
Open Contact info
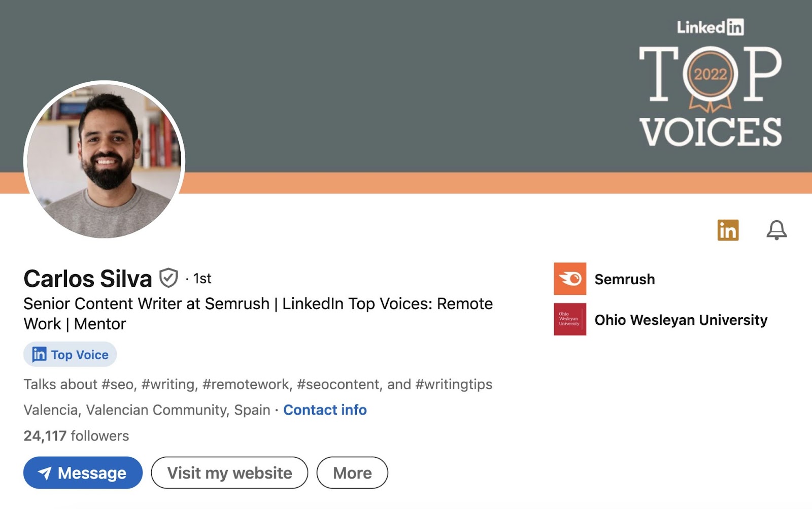325,410
